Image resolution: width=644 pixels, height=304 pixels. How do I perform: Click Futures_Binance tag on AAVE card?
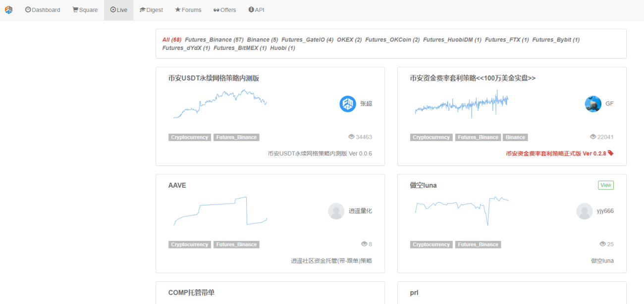pyautogui.click(x=237, y=245)
